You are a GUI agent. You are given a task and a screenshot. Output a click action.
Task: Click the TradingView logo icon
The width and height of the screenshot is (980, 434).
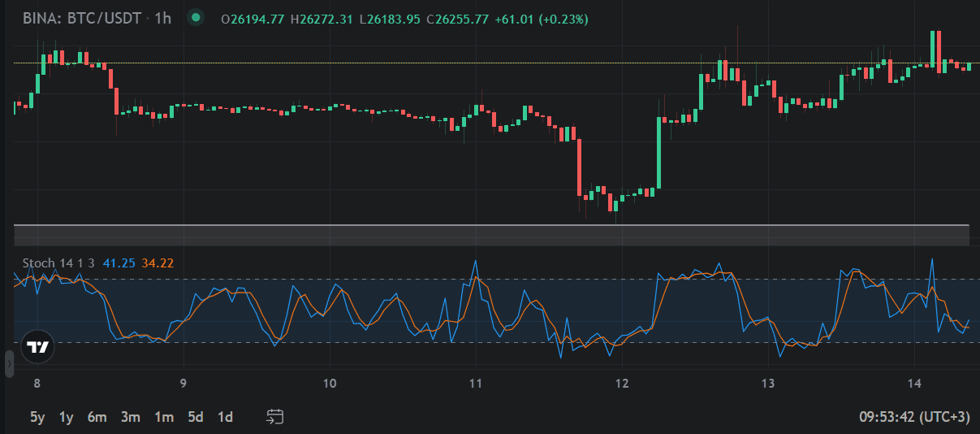pyautogui.click(x=37, y=346)
